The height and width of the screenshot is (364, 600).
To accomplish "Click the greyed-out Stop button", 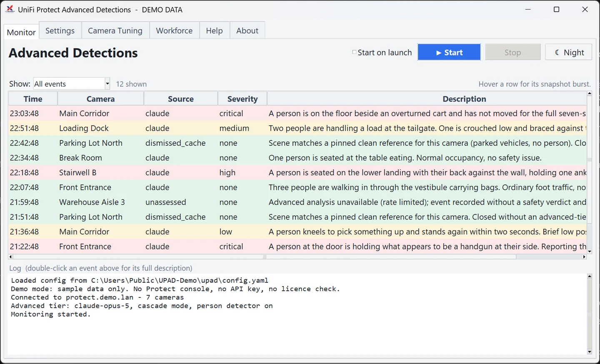I will point(512,52).
